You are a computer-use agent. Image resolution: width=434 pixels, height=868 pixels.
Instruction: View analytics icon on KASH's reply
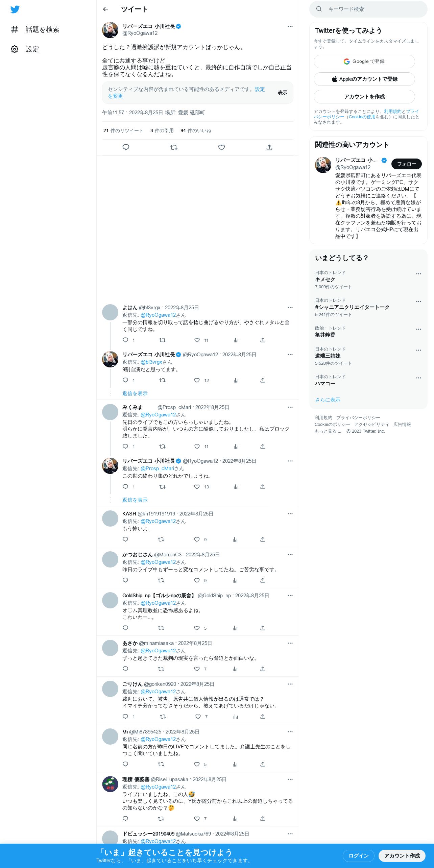[235, 539]
